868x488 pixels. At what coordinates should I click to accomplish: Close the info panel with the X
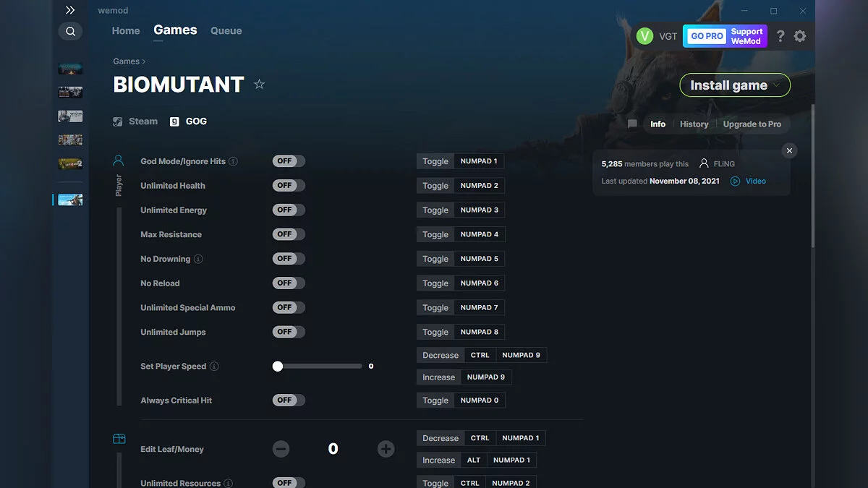789,150
